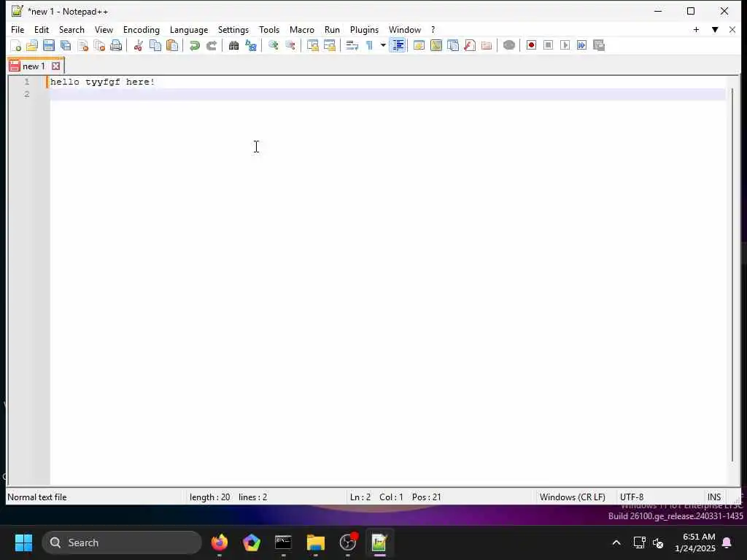The height and width of the screenshot is (560, 747).
Task: Click the taskbar Search box
Action: click(x=122, y=542)
